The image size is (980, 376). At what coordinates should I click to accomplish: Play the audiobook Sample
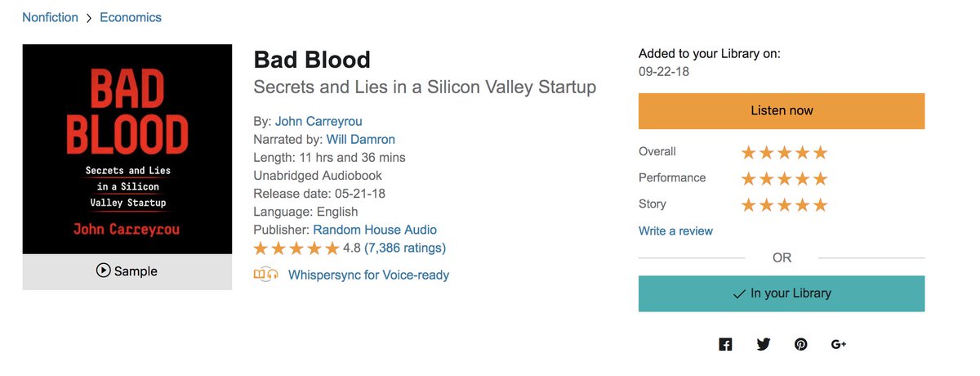pos(127,271)
